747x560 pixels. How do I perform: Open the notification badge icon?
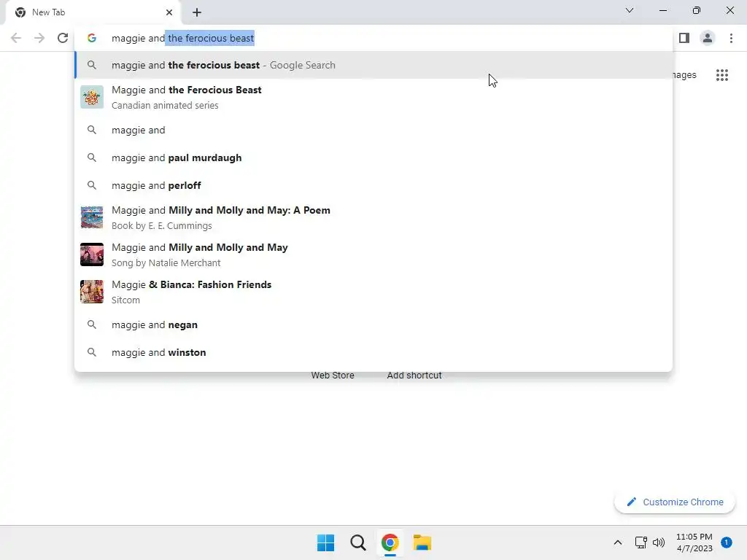tap(727, 542)
